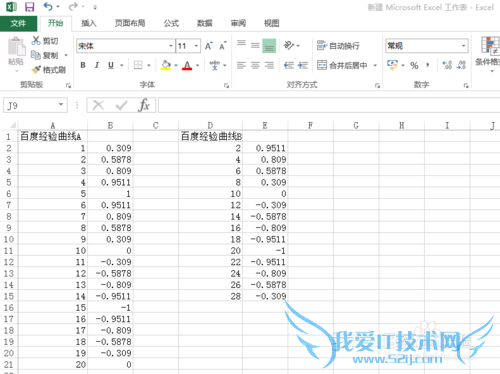Image resolution: width=500 pixels, height=374 pixels.
Task: Open merge and center dropdown arrow
Action: (x=375, y=65)
